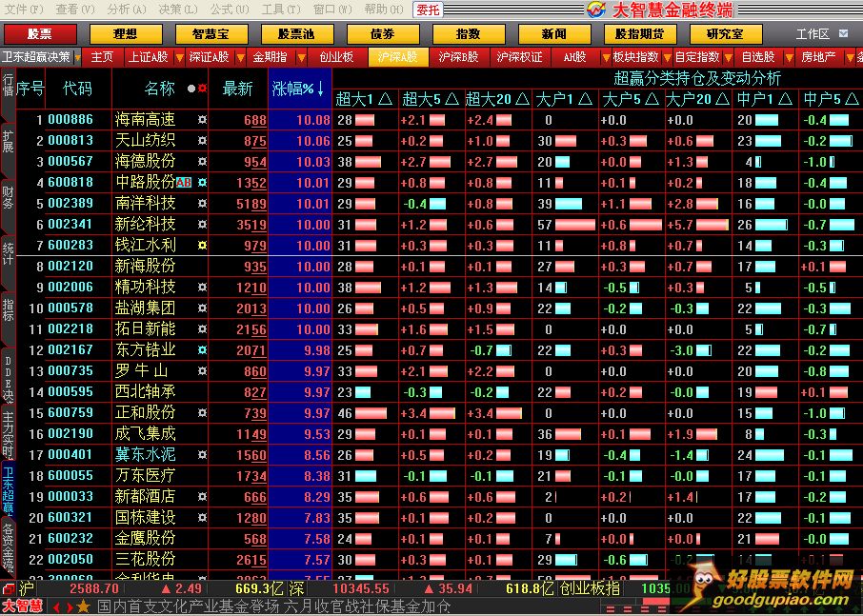
Task: Switch to the 沪深权证 tab
Action: (519, 57)
